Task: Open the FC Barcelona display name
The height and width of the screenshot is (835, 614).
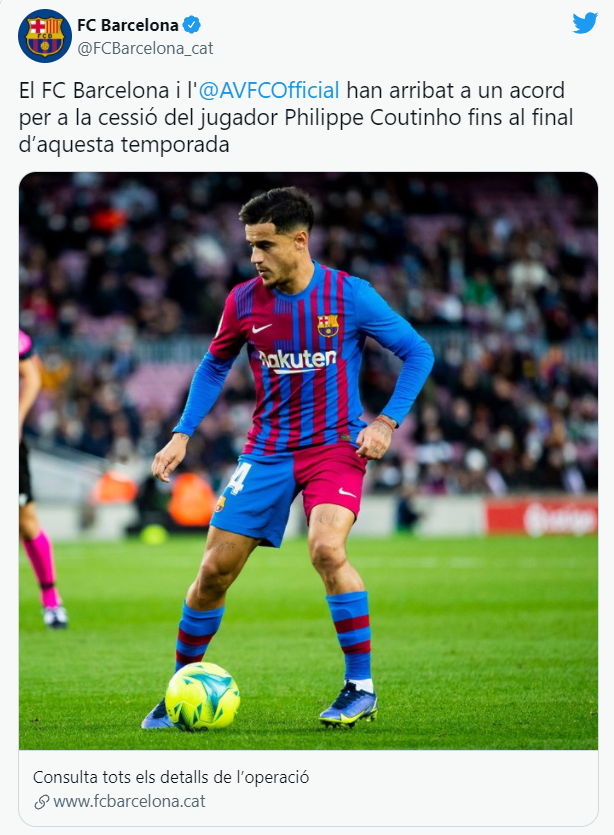Action: (x=128, y=24)
